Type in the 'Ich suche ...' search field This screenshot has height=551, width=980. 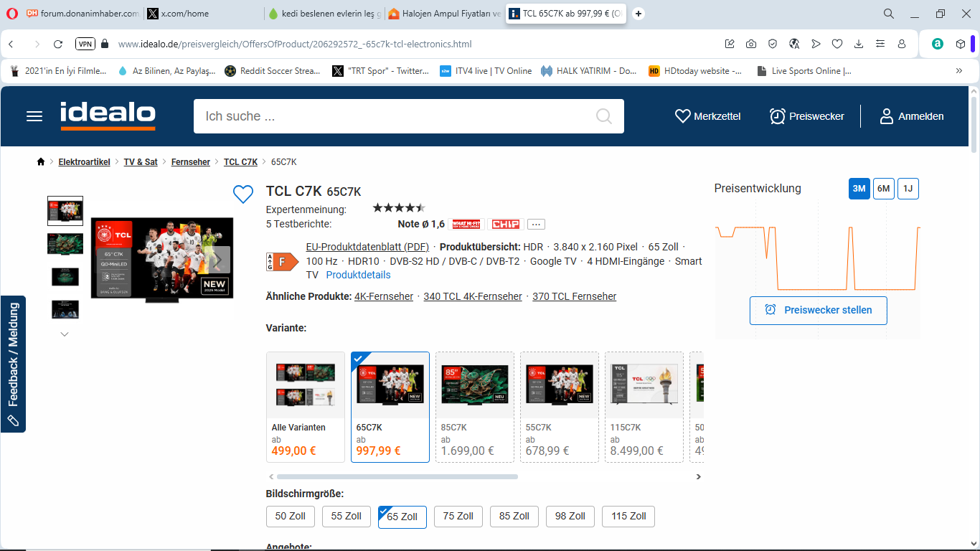pos(395,116)
